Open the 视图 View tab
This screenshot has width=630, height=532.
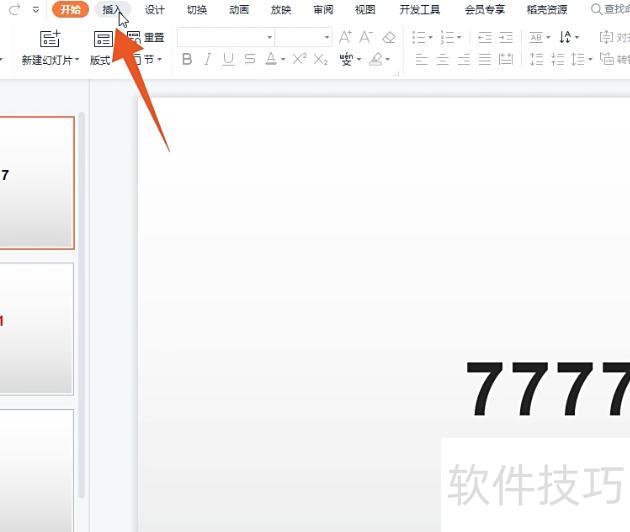point(365,10)
